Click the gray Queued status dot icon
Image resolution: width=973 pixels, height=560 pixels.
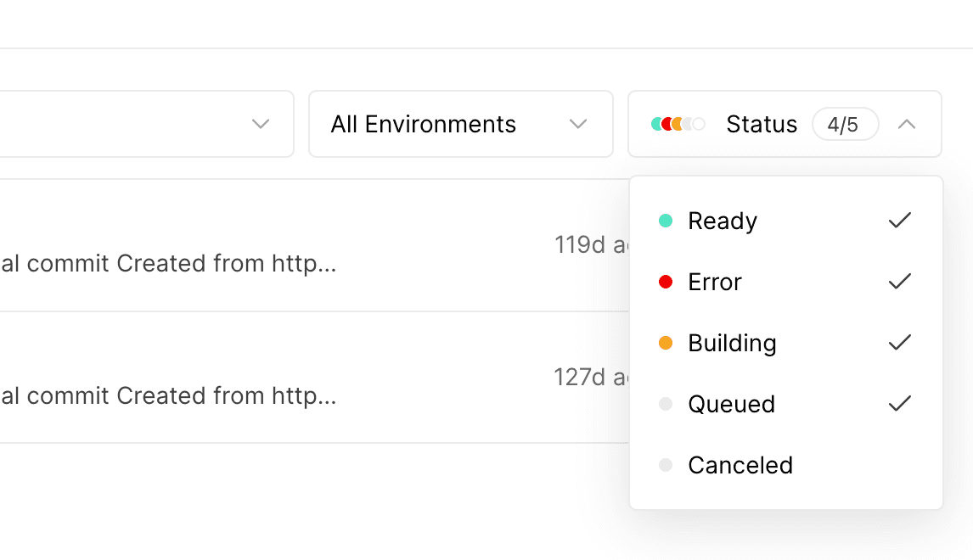click(x=666, y=404)
